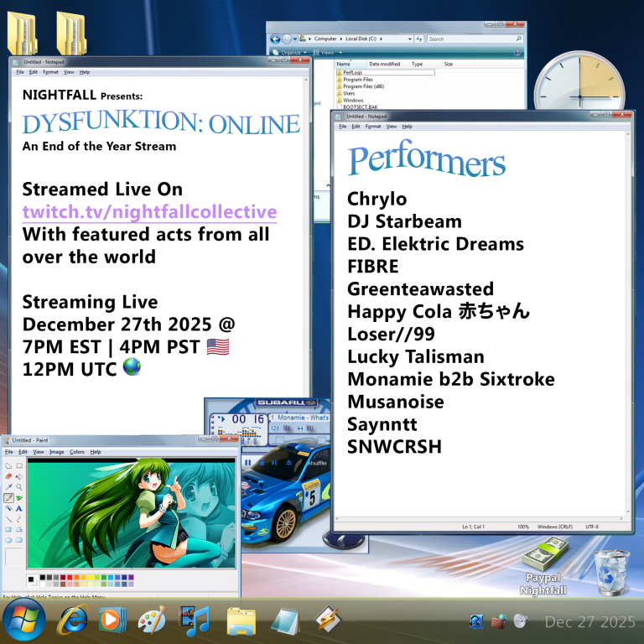
Task: Stop playback in the Subaru music player
Action: pyautogui.click(x=262, y=463)
